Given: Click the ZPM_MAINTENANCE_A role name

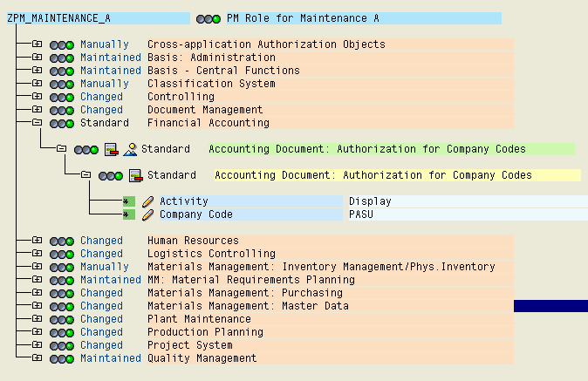Looking at the screenshot, I should point(59,18).
